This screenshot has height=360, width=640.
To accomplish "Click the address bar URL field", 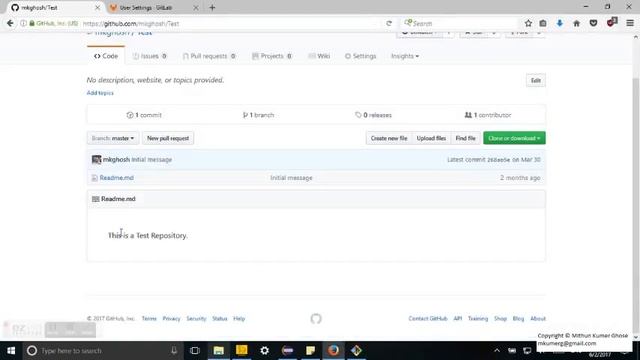I will [x=233, y=23].
